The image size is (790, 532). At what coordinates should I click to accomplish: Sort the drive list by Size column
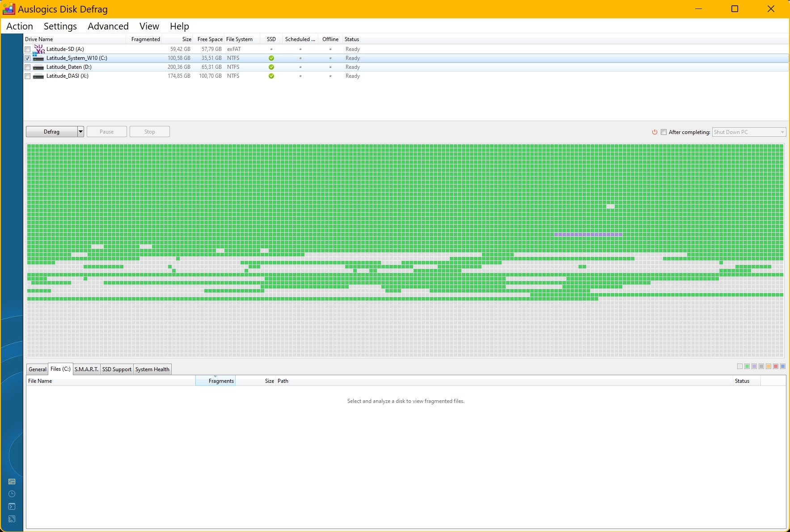[x=177, y=39]
